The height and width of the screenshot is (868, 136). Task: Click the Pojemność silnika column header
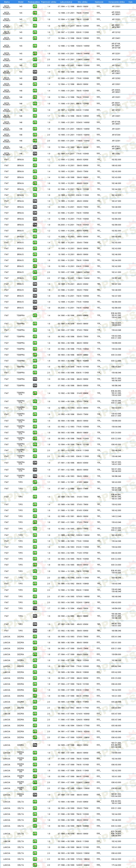click(x=49, y=2)
